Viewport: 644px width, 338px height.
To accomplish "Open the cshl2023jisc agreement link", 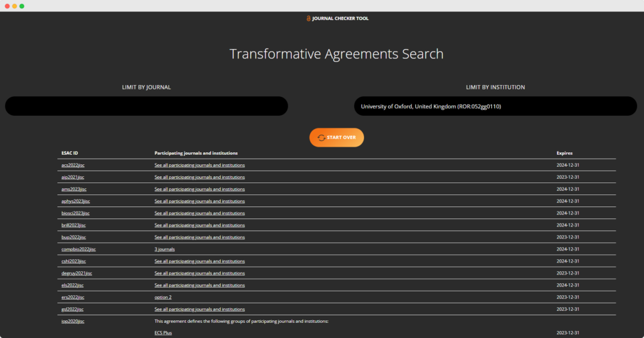I will point(74,261).
